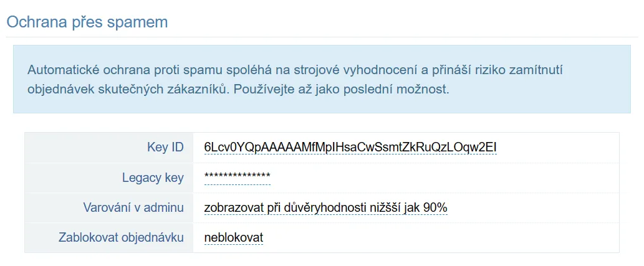Select the 'Legacy key' row label
This screenshot has height=266, width=644.
pos(153,178)
